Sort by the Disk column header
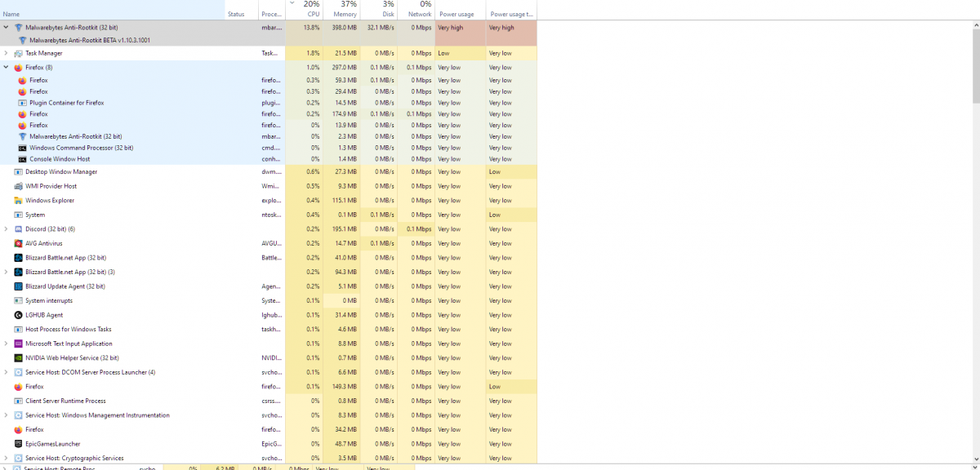The image size is (980, 470). point(379,11)
